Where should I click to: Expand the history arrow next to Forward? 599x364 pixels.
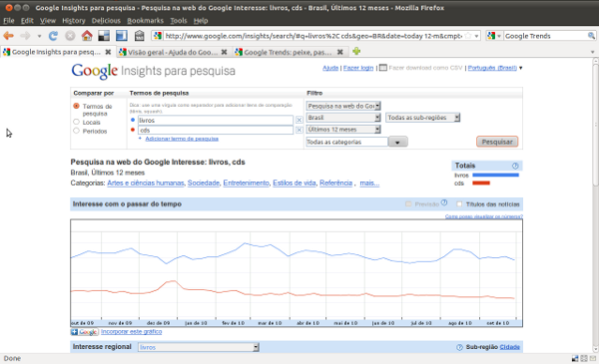point(39,36)
